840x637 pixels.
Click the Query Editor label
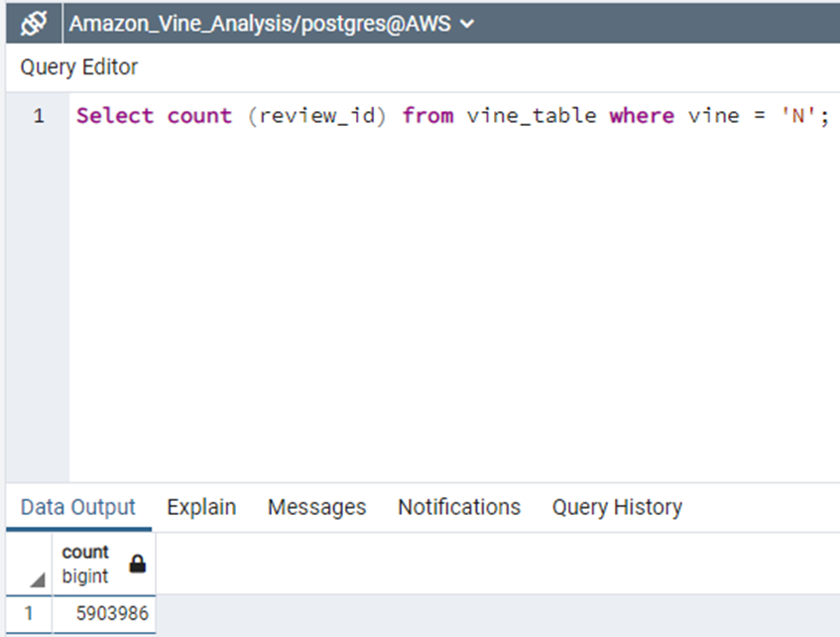[78, 67]
